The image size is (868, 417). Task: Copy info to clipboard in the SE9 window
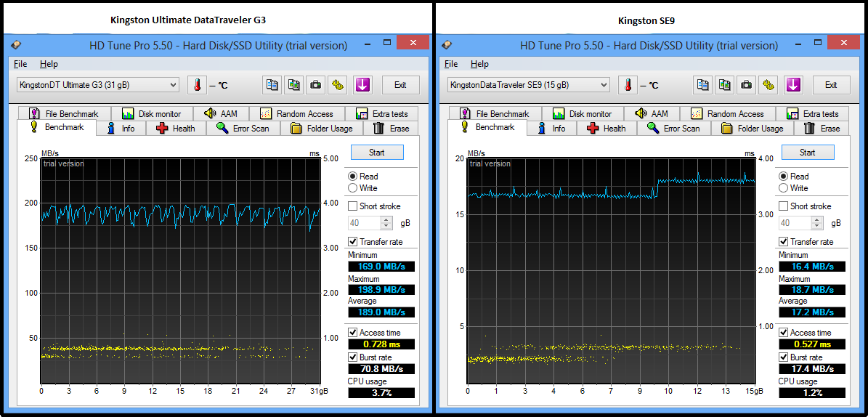point(702,85)
